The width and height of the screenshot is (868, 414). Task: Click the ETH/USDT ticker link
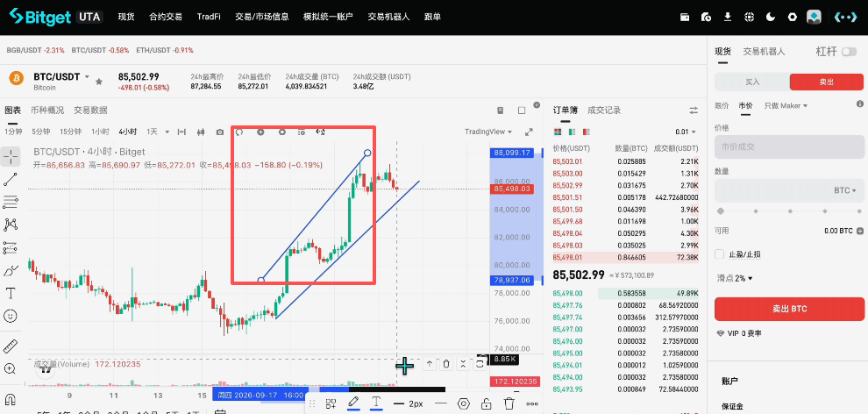(x=166, y=50)
